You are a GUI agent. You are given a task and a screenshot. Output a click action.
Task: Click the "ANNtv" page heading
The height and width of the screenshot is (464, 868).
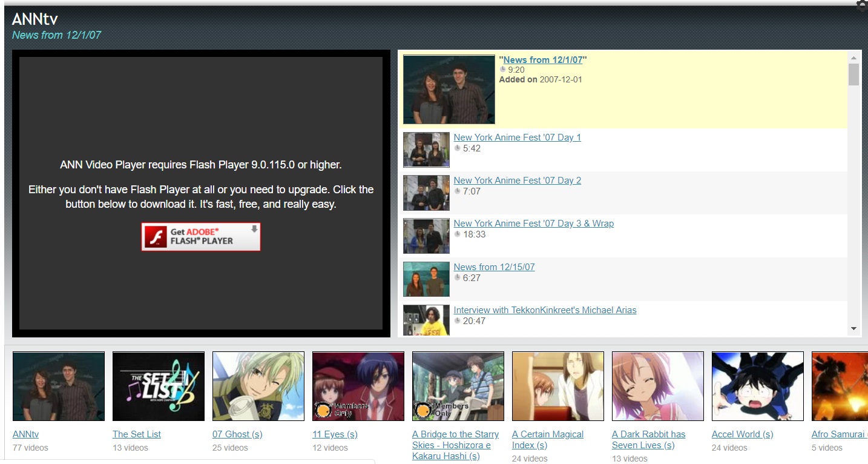(35, 19)
